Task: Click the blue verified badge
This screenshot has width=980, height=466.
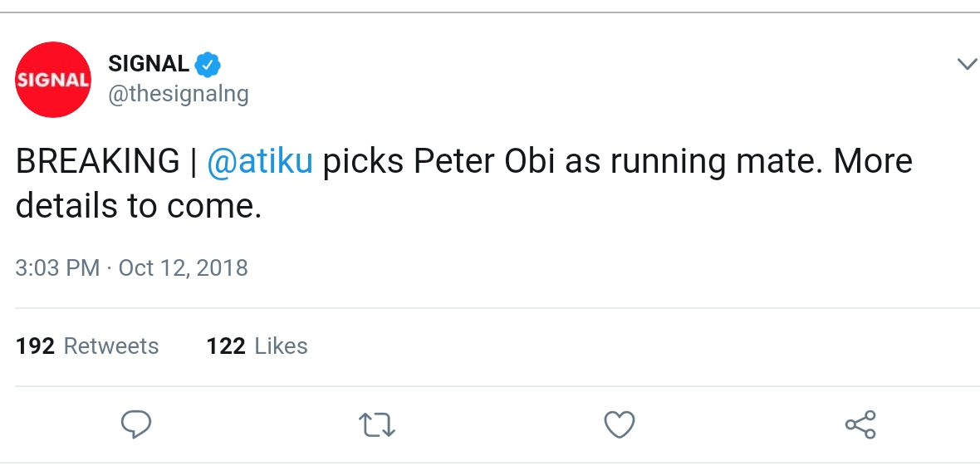Action: pos(208,64)
